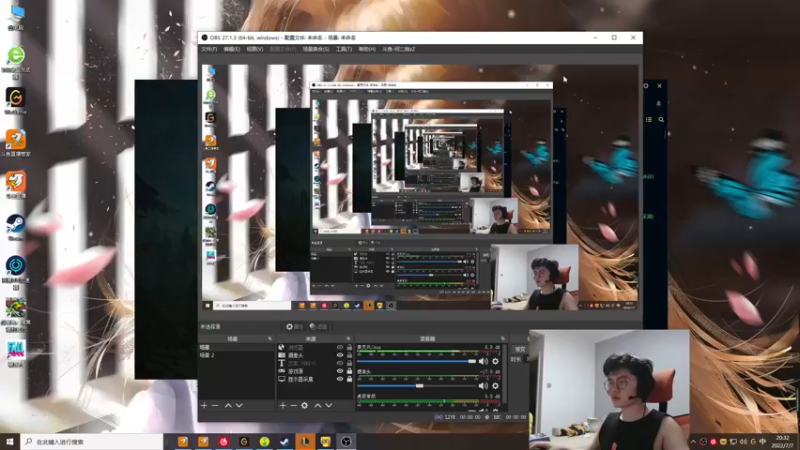
Task: Open the first mixer channel's settings gear
Action: [495, 361]
